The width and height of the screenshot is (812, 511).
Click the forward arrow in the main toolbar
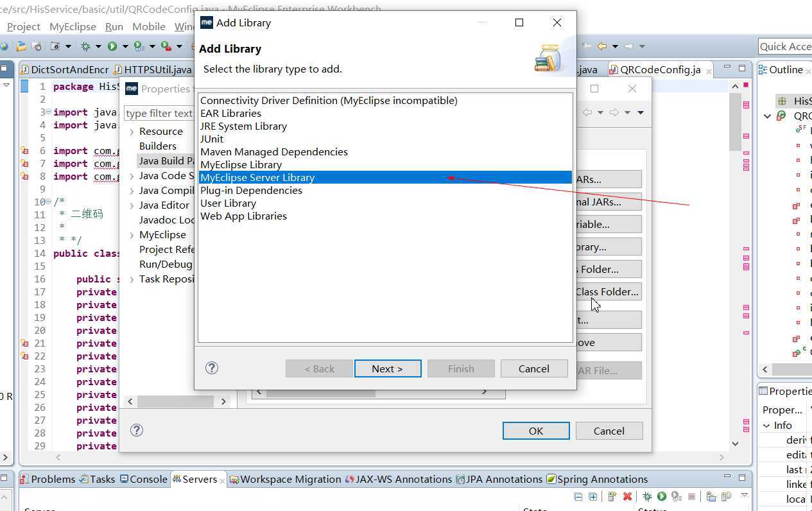[628, 46]
